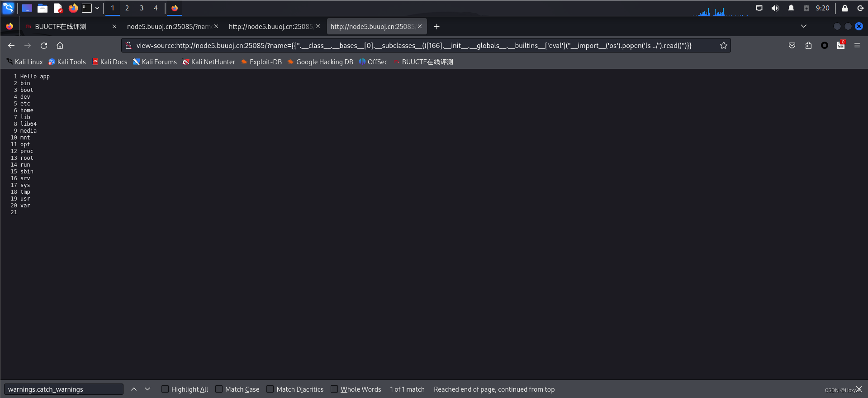The height and width of the screenshot is (398, 868).
Task: Reload the current page
Action: 44,45
